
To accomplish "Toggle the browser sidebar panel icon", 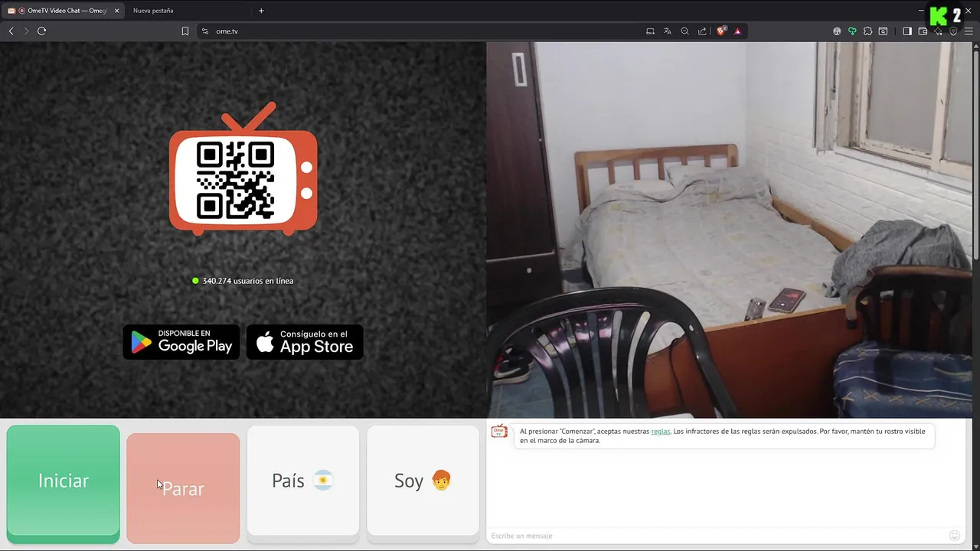I will pos(907,31).
